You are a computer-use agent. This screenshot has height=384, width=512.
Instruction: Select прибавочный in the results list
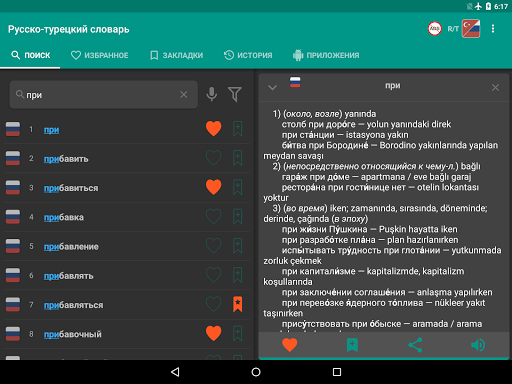click(x=73, y=334)
